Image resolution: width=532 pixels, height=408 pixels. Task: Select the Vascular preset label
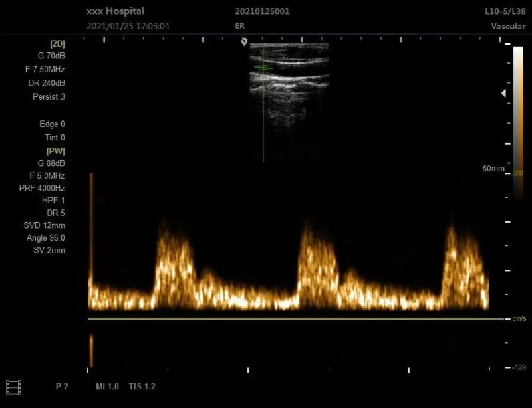coord(507,26)
